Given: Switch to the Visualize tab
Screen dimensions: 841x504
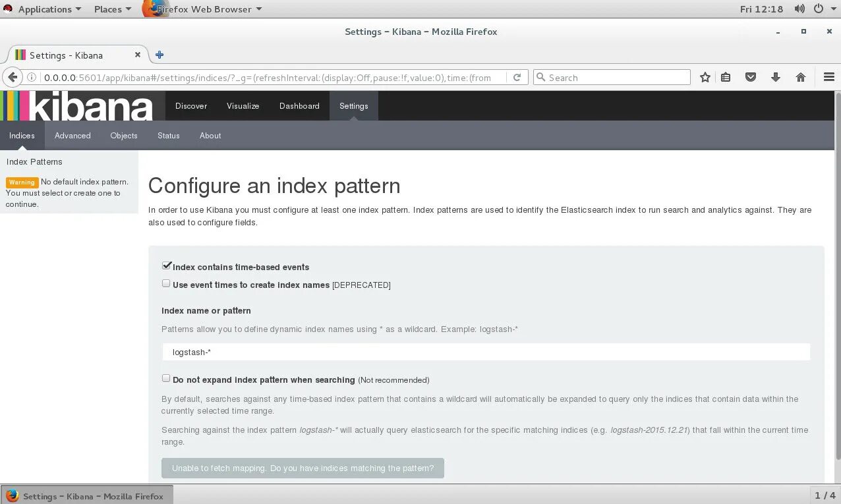Looking at the screenshot, I should click(243, 105).
